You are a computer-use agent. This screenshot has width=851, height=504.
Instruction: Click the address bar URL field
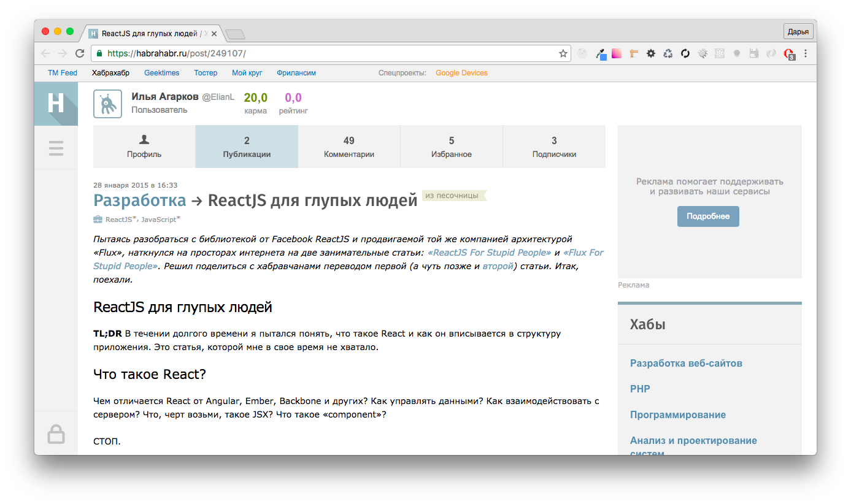click(x=331, y=53)
